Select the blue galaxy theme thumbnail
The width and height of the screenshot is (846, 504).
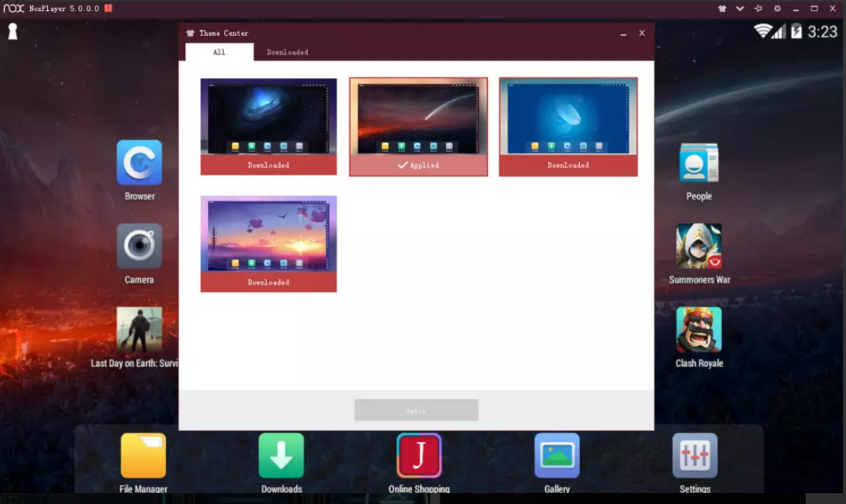[268, 117]
